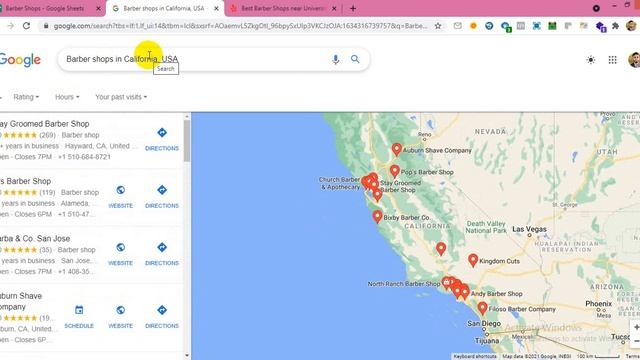Screen dimensions: 640x360
Task: Open the Auburn Shave Company listing title
Action: tap(21, 301)
